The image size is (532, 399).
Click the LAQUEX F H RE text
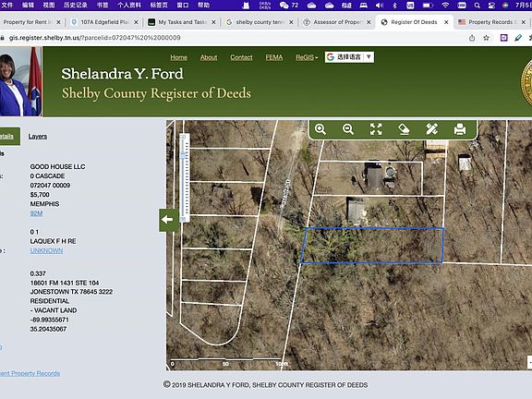(x=53, y=241)
